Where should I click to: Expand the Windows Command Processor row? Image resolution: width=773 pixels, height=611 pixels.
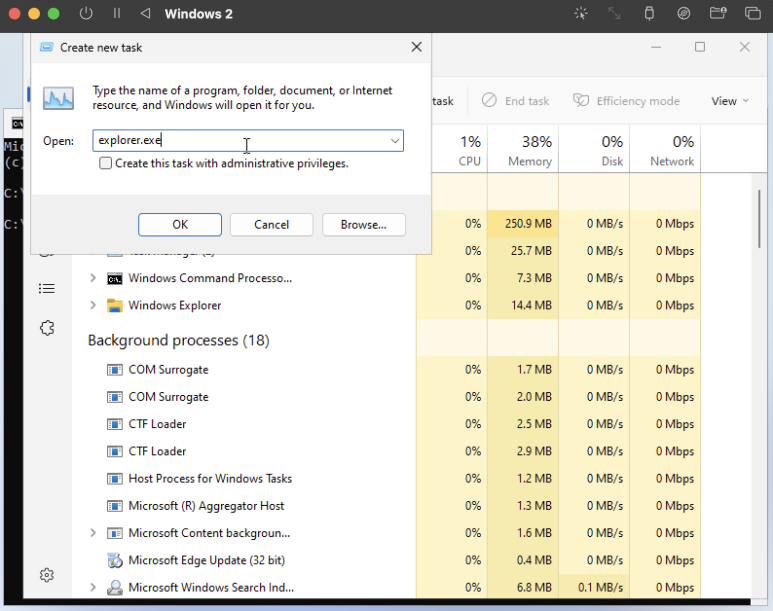(93, 278)
